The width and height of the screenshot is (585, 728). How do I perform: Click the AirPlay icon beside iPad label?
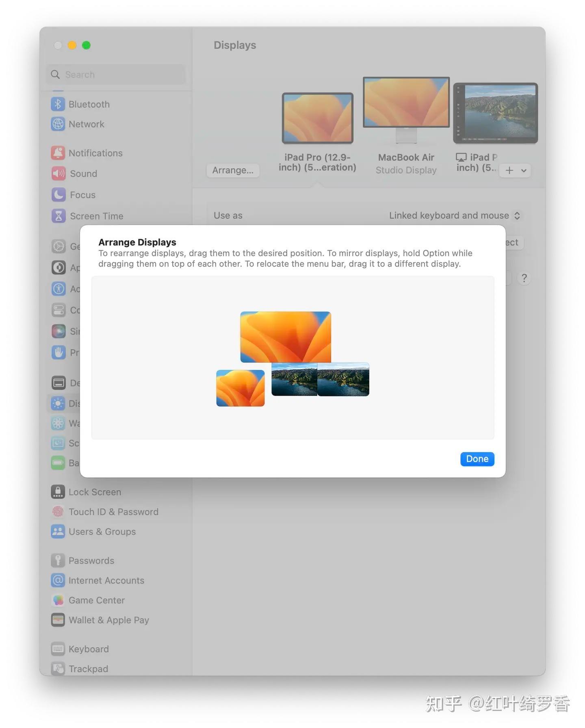(461, 157)
